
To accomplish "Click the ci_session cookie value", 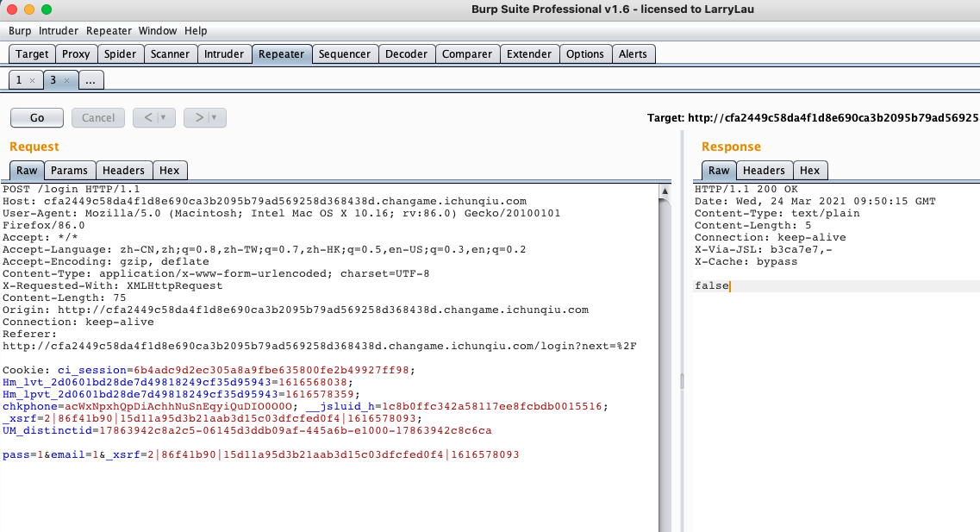I will coord(272,370).
